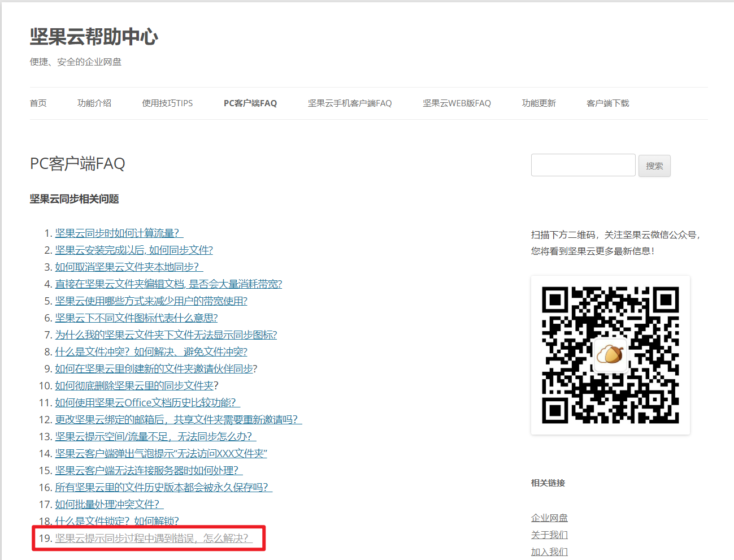Go to the 首页 menu item
This screenshot has width=734, height=560.
click(38, 103)
